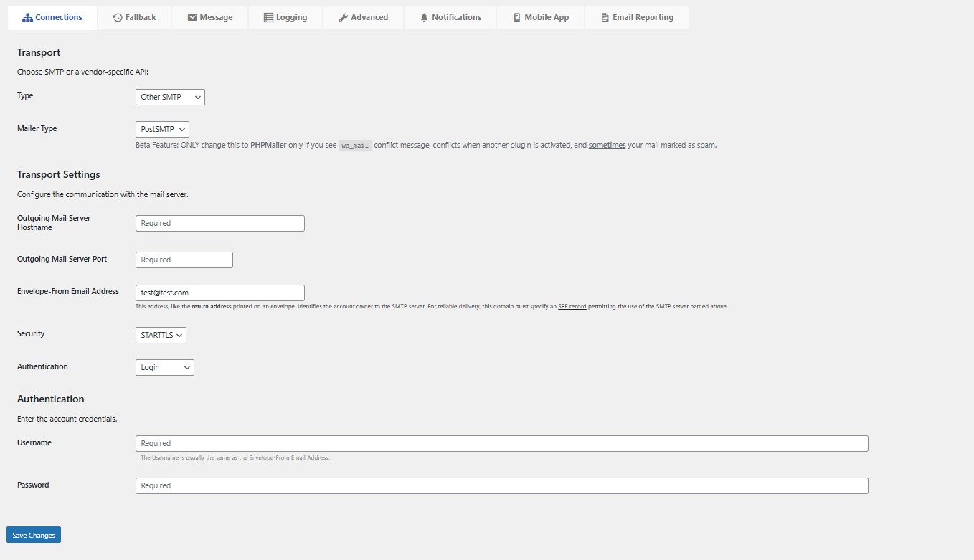Screen dimensions: 974x560
Task: Switch to the Fallback tab
Action: [134, 16]
